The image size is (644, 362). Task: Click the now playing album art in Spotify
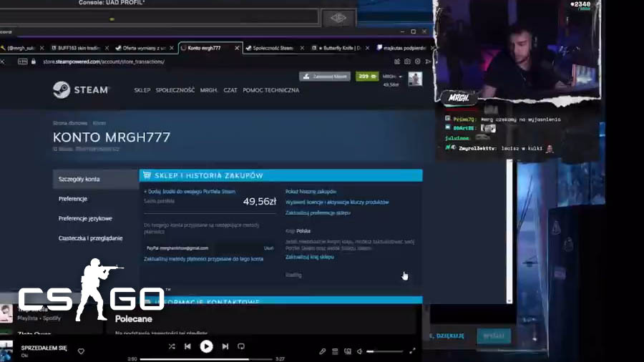tap(6, 351)
